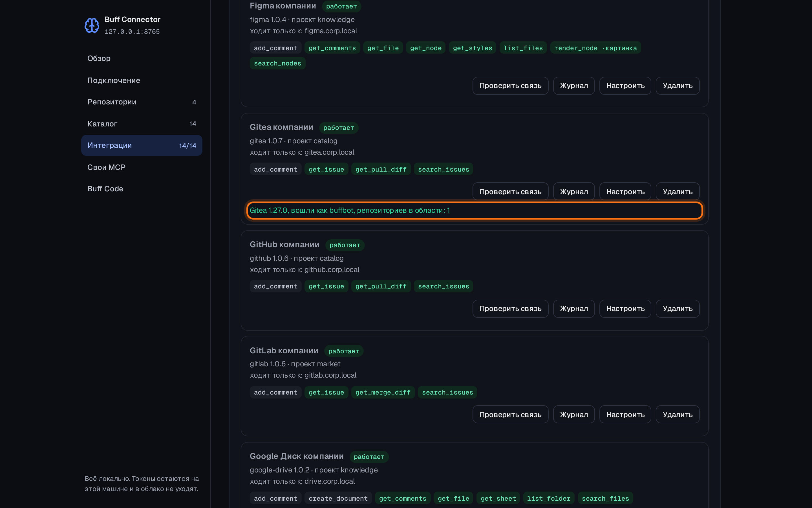Click the get_styles tool tag
Image resolution: width=812 pixels, height=508 pixels.
click(x=473, y=48)
